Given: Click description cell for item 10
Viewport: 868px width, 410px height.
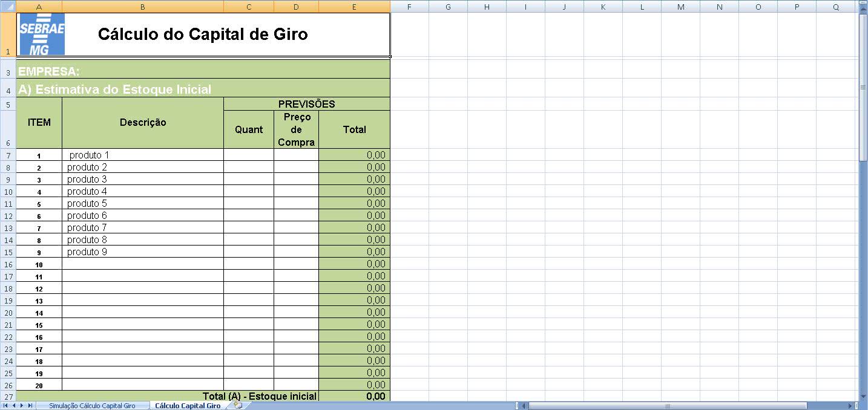Looking at the screenshot, I should (143, 264).
